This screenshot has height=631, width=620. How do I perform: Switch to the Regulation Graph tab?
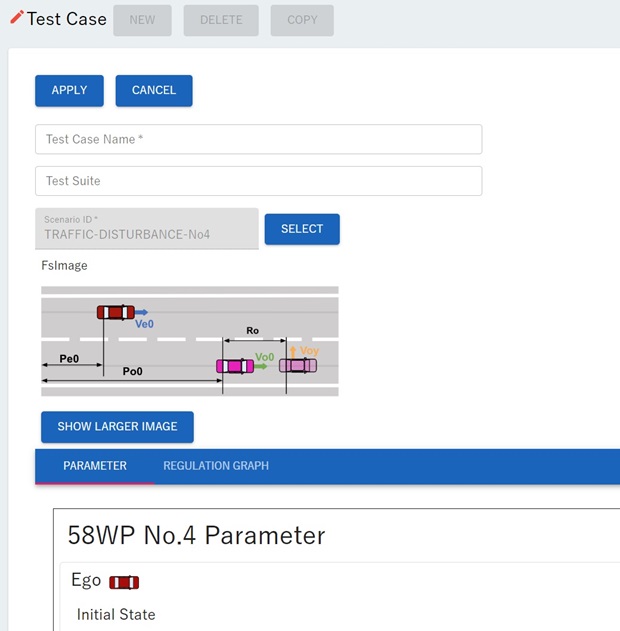216,466
